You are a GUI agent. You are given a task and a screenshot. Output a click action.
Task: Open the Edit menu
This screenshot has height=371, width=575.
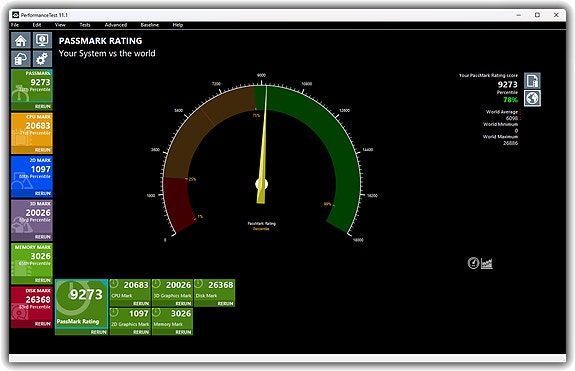(37, 25)
